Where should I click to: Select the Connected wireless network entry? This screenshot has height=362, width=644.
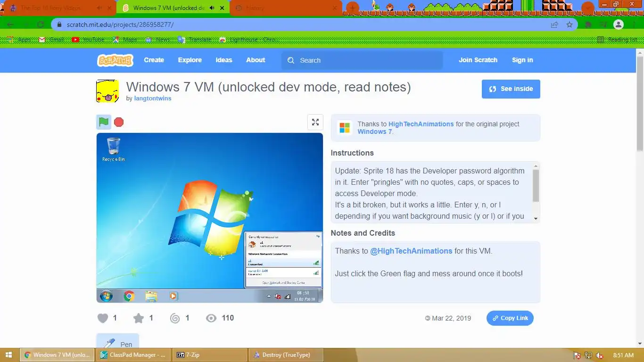tap(283, 262)
